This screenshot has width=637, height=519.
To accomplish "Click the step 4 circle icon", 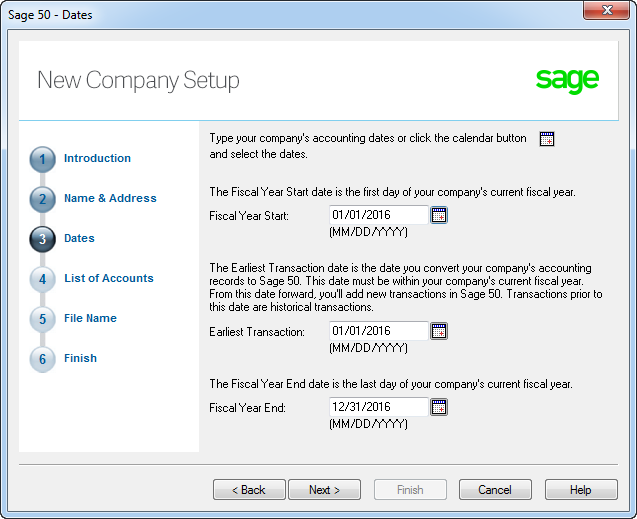I will (42, 279).
